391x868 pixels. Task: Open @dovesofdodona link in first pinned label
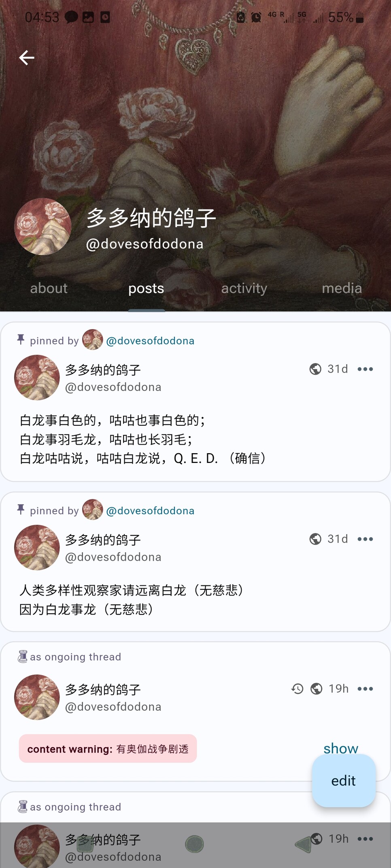[x=150, y=341]
